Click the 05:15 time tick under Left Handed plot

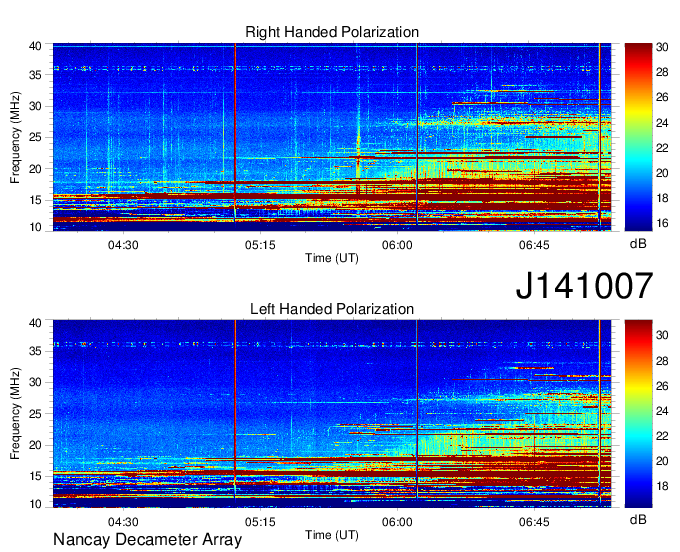point(260,522)
